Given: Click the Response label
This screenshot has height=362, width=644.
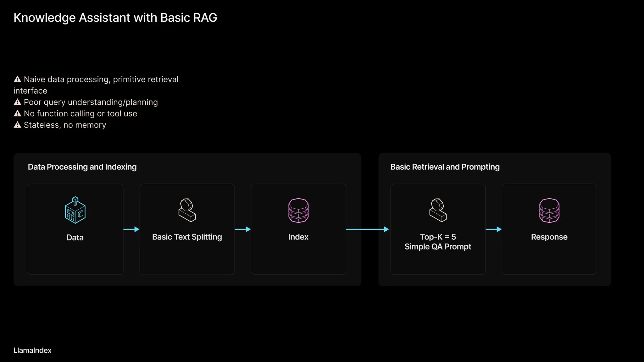Looking at the screenshot, I should coord(549,237).
